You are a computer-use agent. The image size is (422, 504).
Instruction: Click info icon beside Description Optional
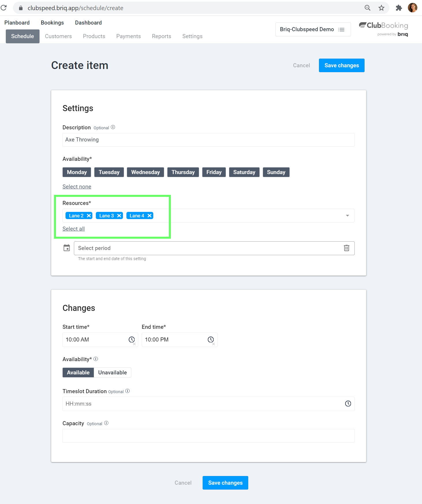pos(113,127)
